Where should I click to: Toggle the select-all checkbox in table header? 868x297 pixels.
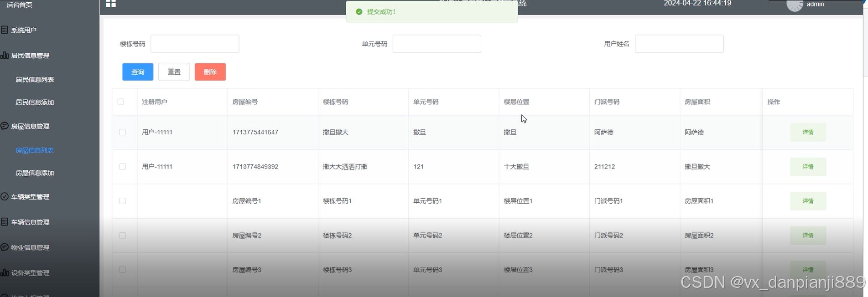(121, 102)
